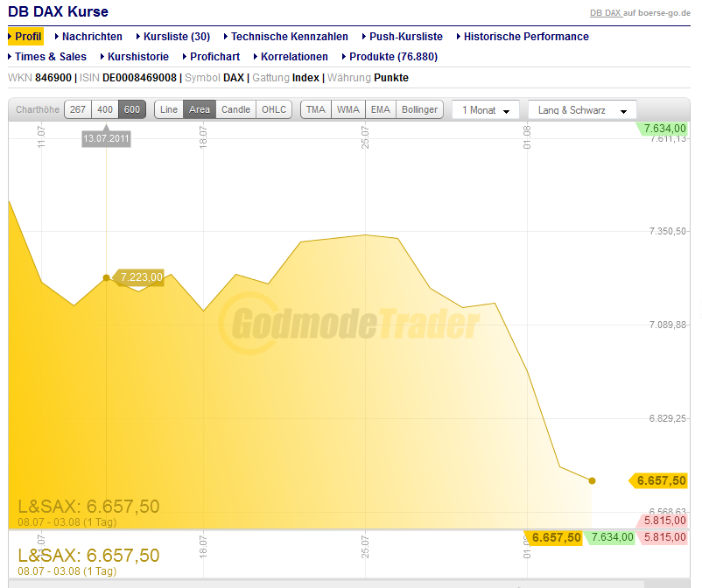Screen dimensions: 702x588
Task: Switch chart type to OHLC
Action: pos(274,109)
